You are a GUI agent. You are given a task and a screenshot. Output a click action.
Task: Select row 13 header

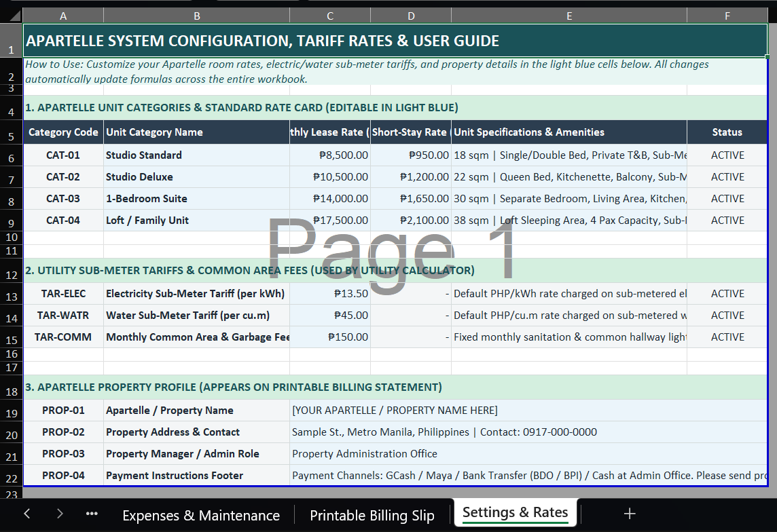click(12, 294)
